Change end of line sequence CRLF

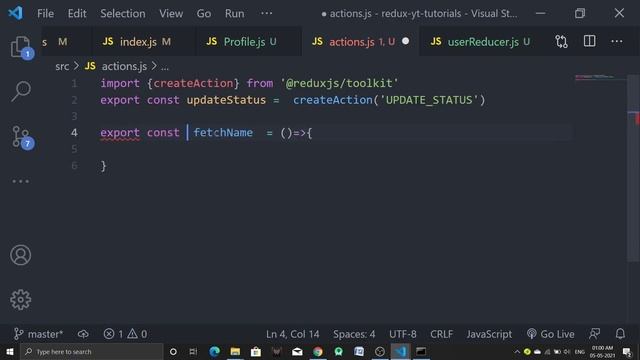click(x=441, y=334)
